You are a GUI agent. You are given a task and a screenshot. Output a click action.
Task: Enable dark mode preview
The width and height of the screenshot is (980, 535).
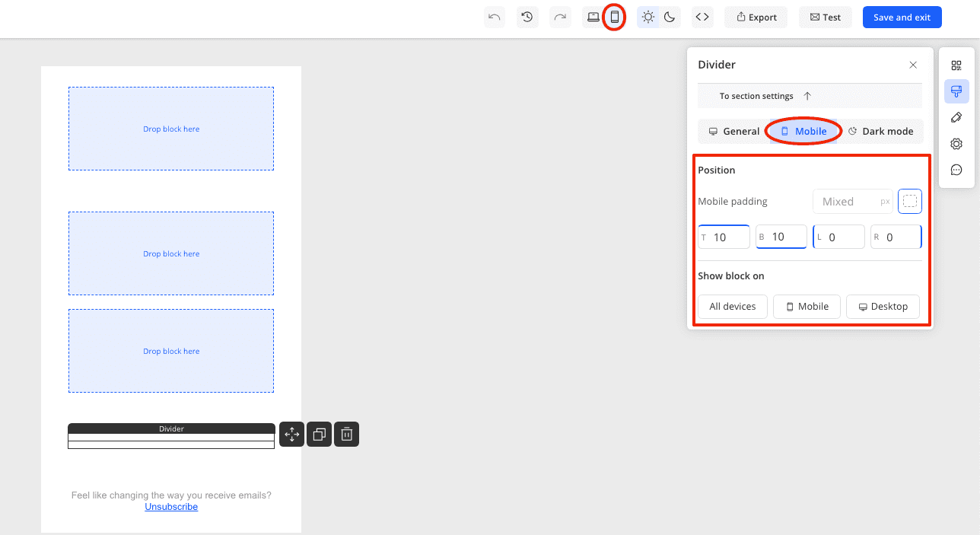pos(670,17)
